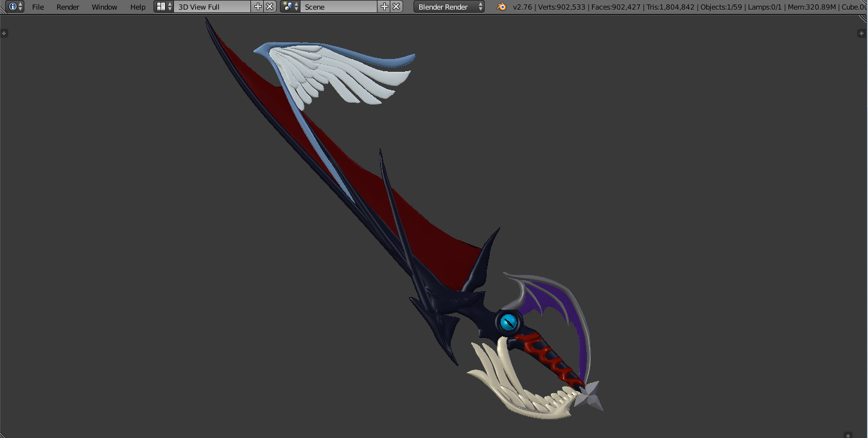Click the Faces:902,427 statistic

point(615,7)
